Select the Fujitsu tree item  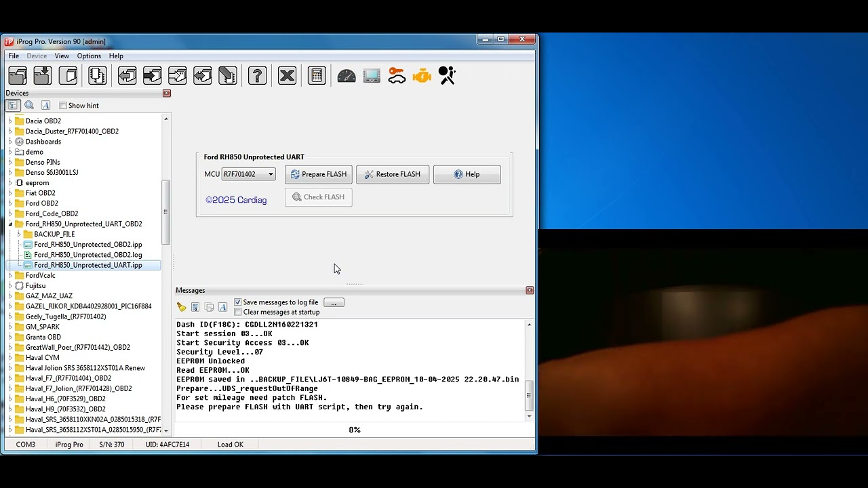(x=35, y=286)
